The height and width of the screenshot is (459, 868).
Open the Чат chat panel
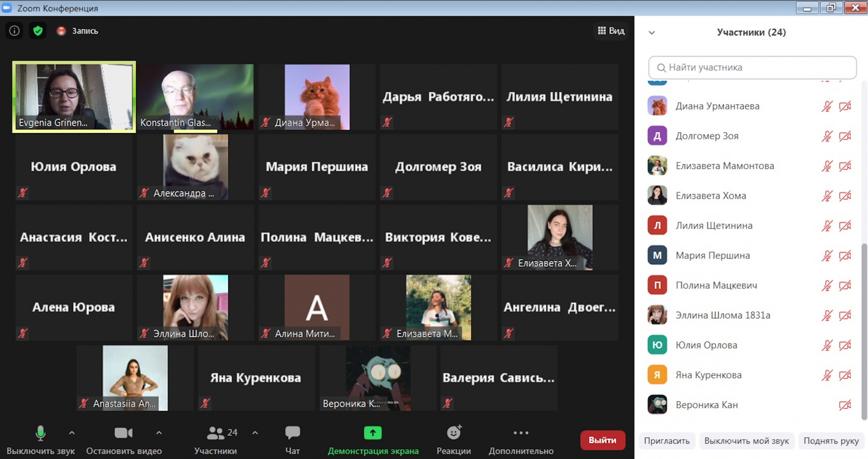point(293,440)
